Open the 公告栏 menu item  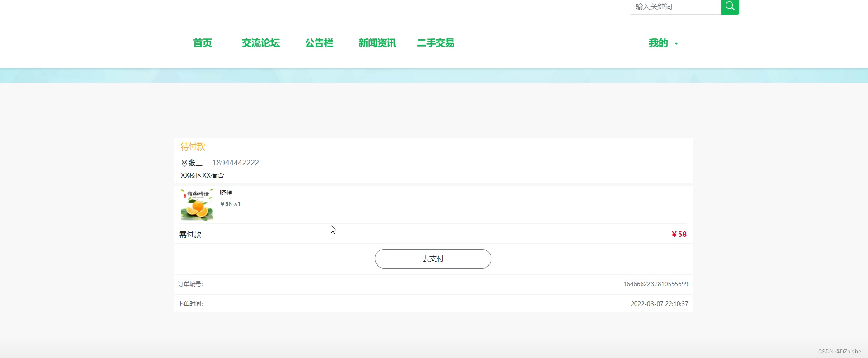tap(319, 43)
